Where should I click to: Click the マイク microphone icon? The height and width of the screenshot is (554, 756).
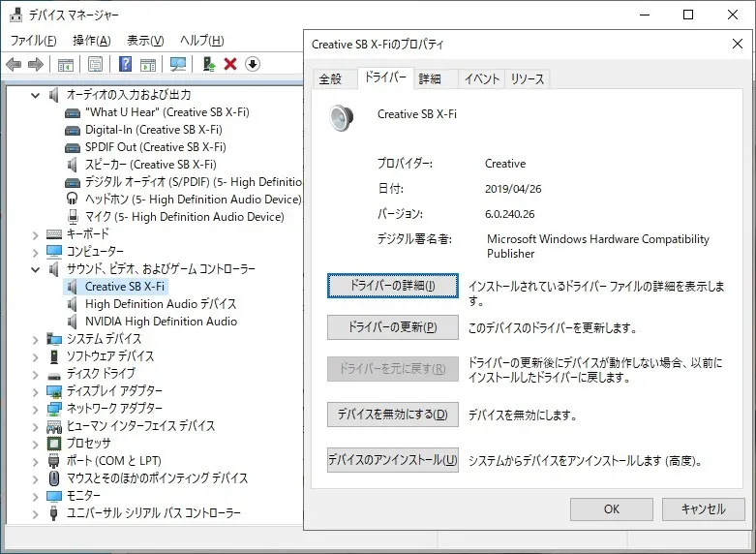coord(73,217)
